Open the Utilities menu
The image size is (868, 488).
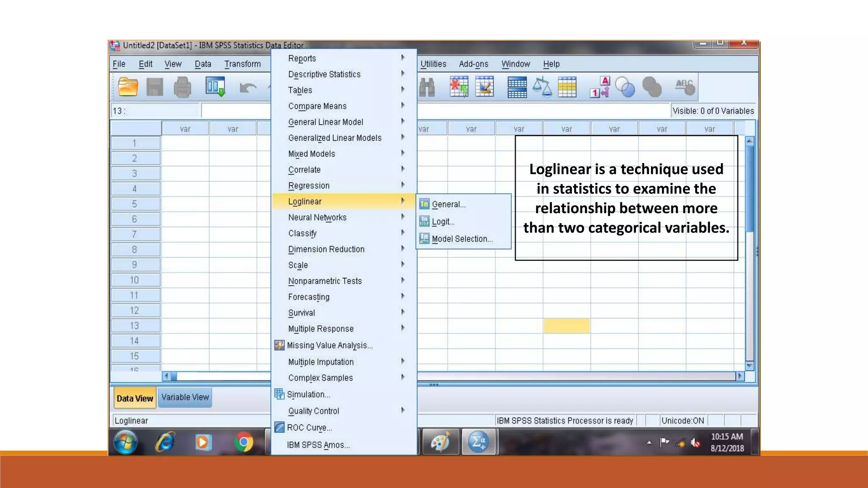[433, 64]
